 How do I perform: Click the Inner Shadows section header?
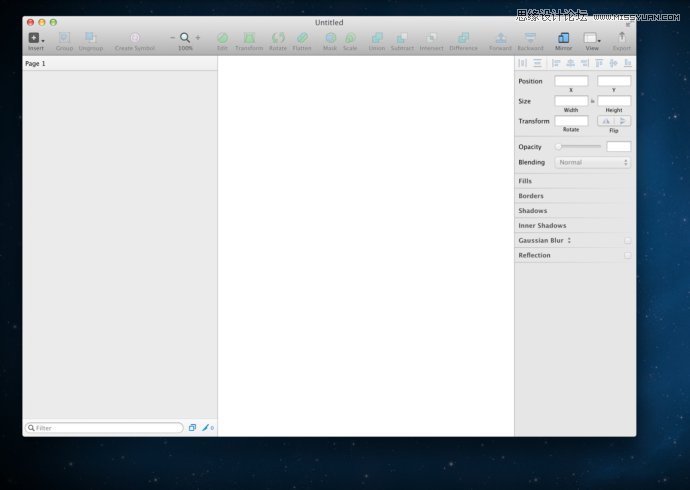[574, 225]
